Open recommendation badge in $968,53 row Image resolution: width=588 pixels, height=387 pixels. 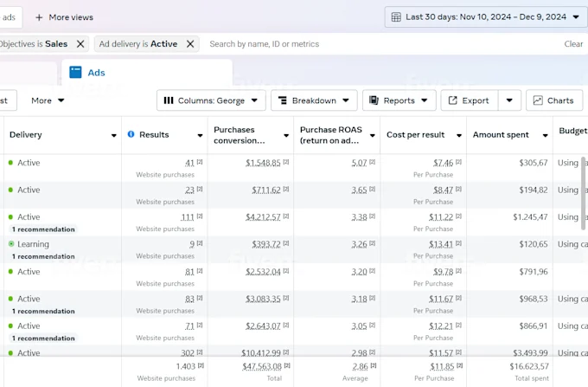(x=43, y=311)
